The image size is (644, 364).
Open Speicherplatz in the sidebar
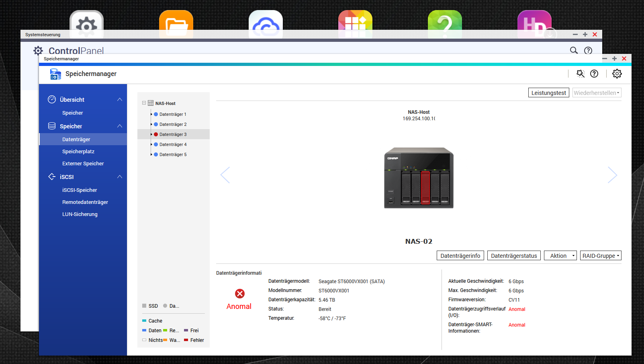pyautogui.click(x=78, y=152)
